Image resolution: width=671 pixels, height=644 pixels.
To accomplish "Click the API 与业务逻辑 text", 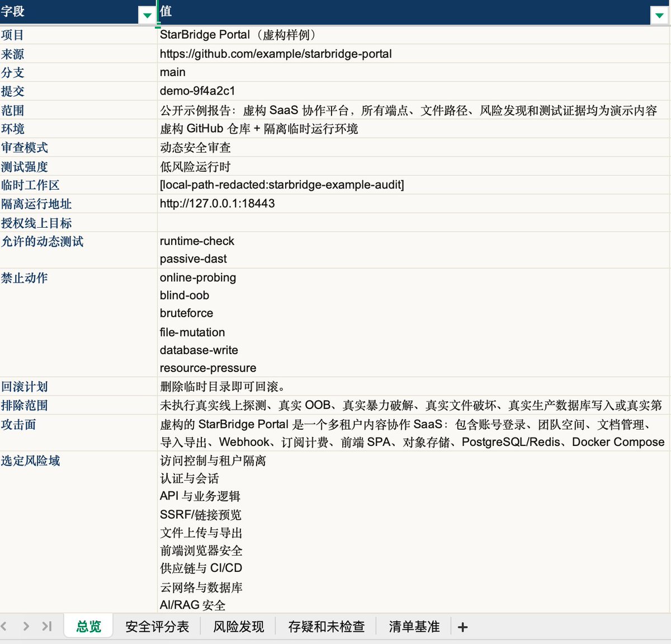I will click(200, 496).
